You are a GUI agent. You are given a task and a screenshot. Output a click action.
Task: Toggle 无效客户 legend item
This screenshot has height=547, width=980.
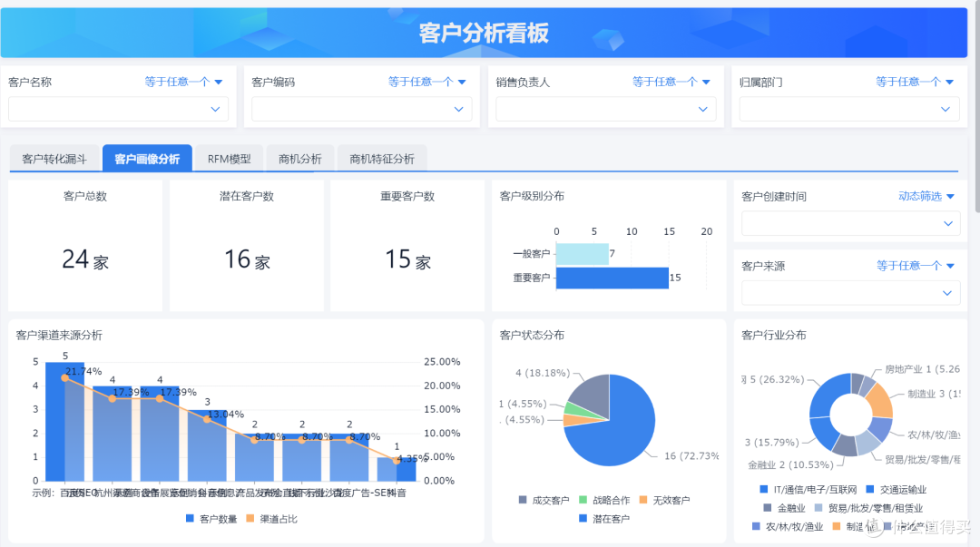coord(665,500)
